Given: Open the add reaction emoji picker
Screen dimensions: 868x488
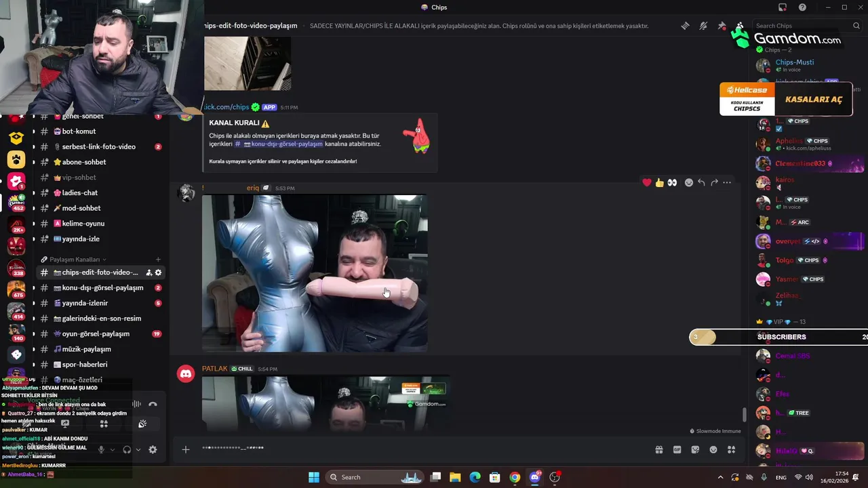Looking at the screenshot, I should 689,182.
